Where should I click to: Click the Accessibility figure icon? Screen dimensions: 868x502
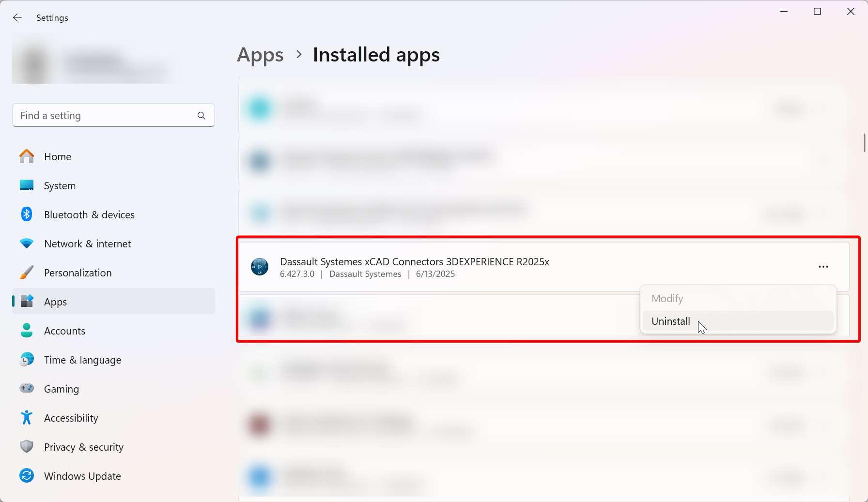pos(27,417)
